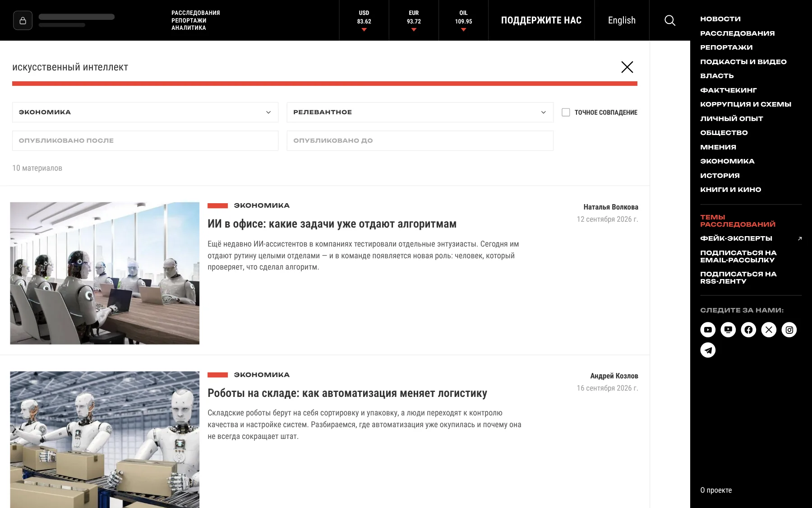Enable the Точное совпадение checkbox
The height and width of the screenshot is (508, 812).
pos(566,112)
